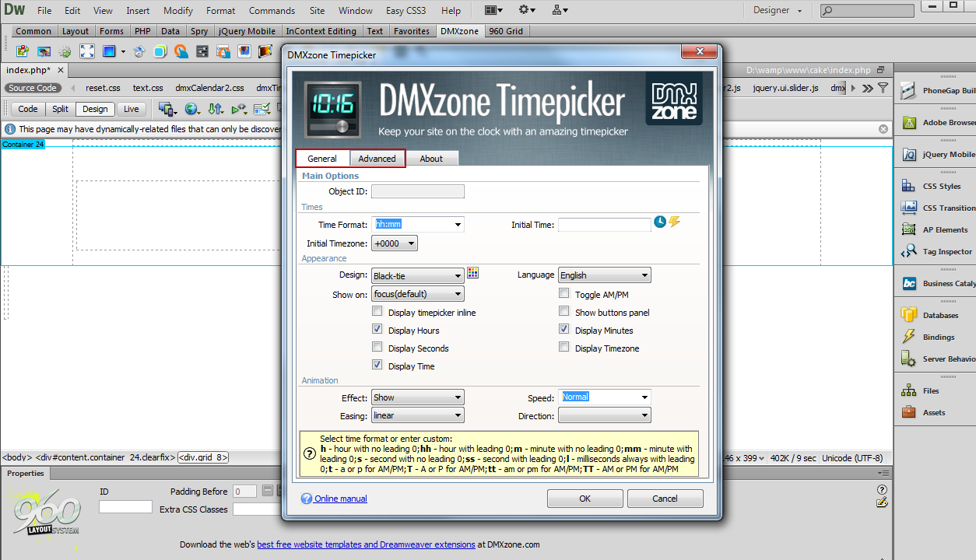Open the best free website templates link

click(366, 544)
